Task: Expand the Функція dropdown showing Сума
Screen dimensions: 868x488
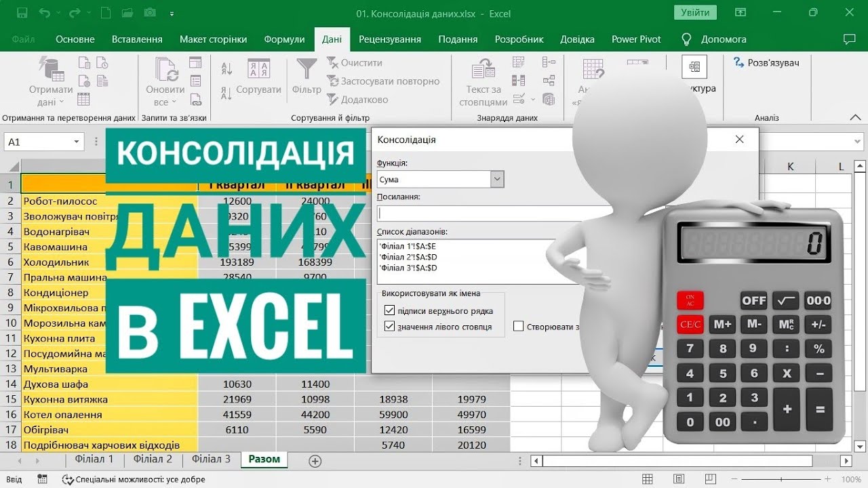Action: pos(498,179)
